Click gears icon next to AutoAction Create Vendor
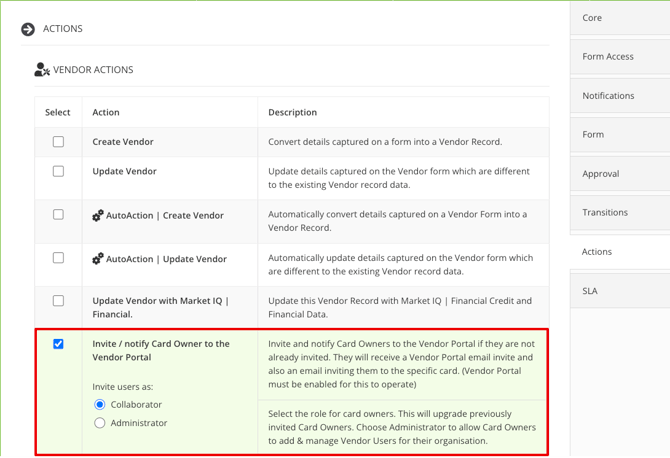 98,215
